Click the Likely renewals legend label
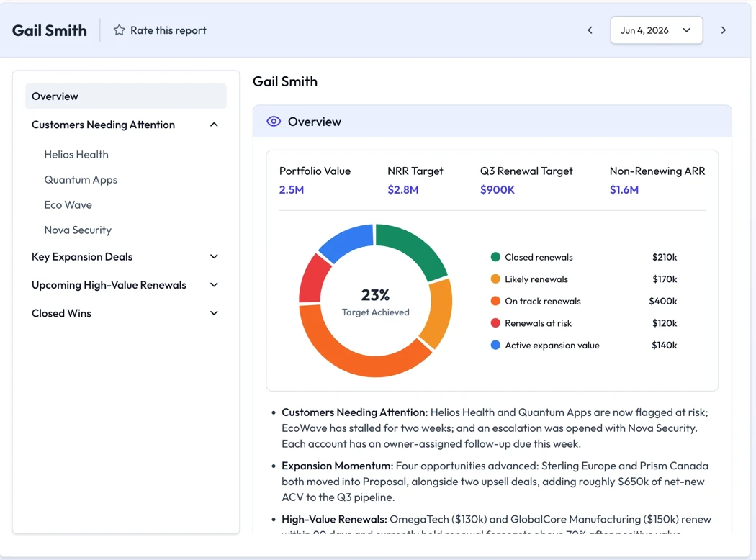Screen dimensions: 756x560 pos(536,279)
